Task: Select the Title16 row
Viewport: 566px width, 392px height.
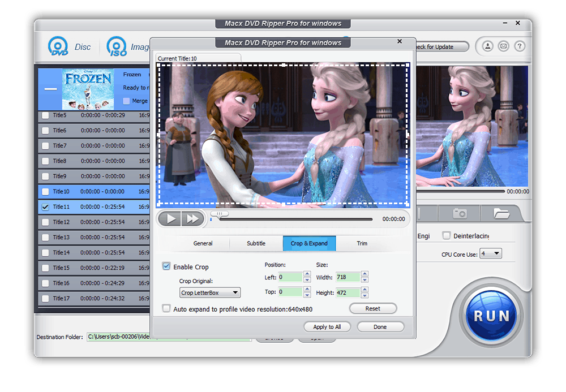Action: point(94,283)
